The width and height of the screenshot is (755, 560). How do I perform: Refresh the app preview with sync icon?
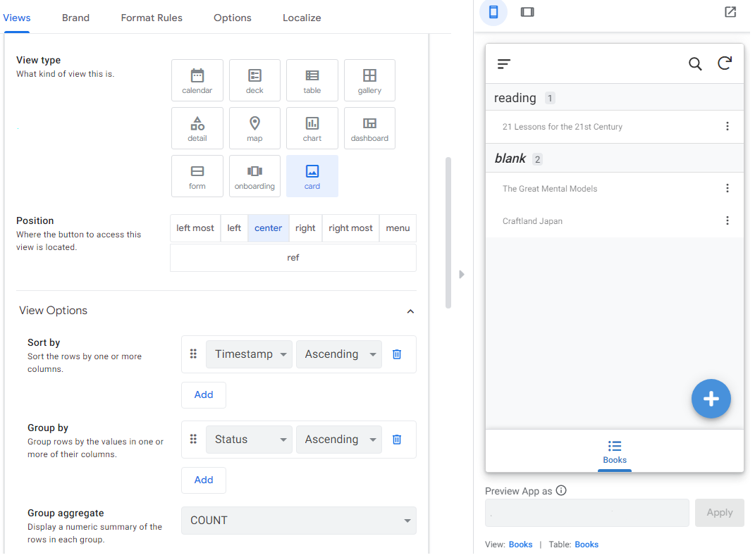pyautogui.click(x=725, y=64)
